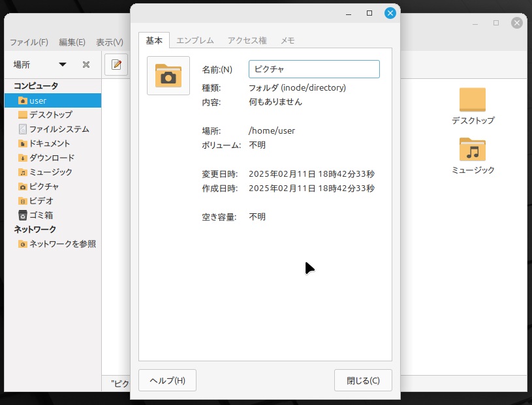Image resolution: width=532 pixels, height=405 pixels.
Task: Open the ファイル(F) menu
Action: point(29,42)
